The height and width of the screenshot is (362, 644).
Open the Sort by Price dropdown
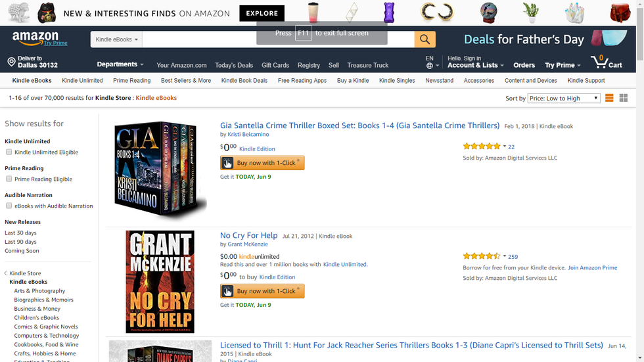(564, 99)
